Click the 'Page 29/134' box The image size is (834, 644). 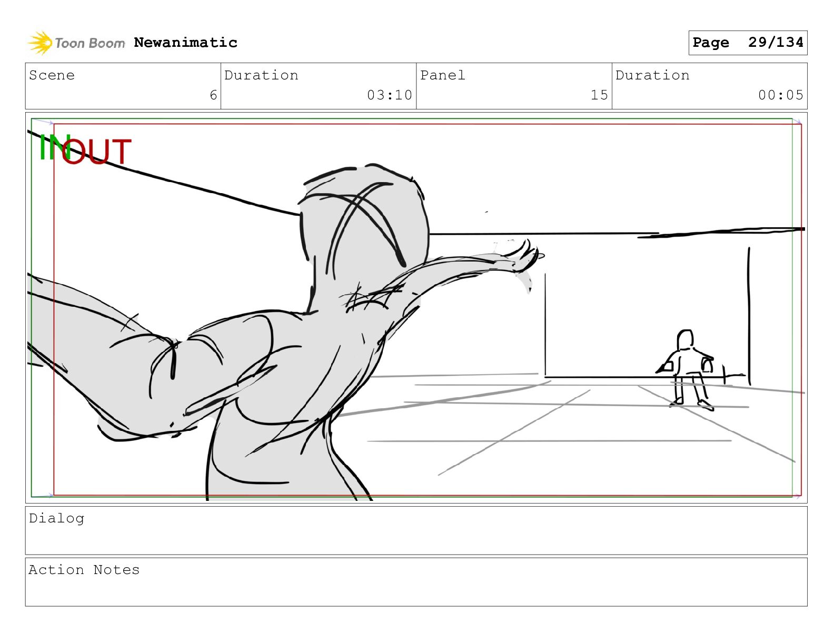tap(748, 43)
